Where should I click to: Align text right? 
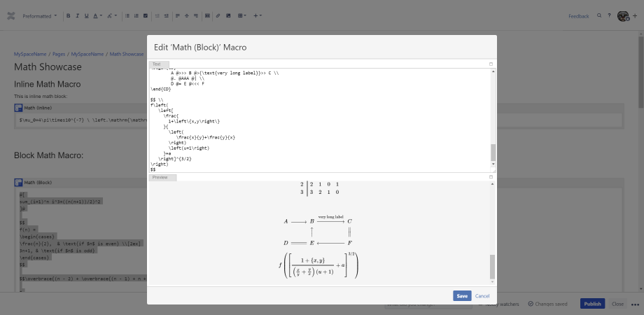(x=196, y=16)
